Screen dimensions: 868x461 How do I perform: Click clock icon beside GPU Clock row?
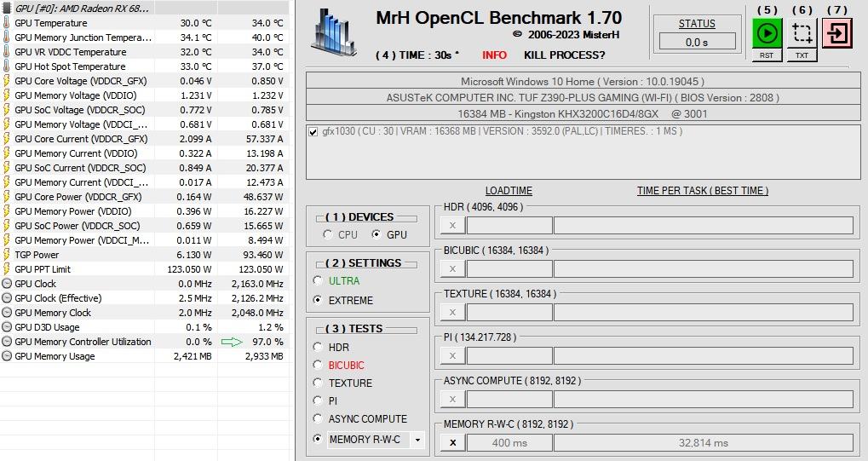pos(7,283)
